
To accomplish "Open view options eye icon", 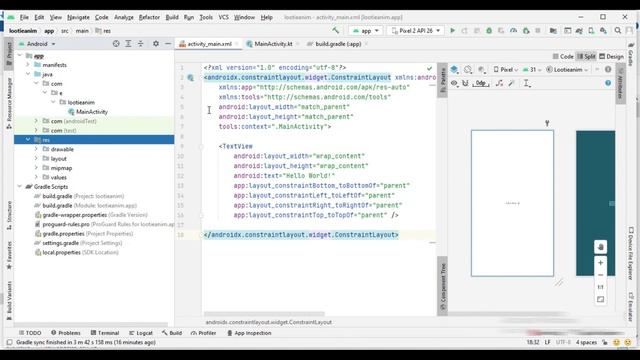I will point(454,83).
